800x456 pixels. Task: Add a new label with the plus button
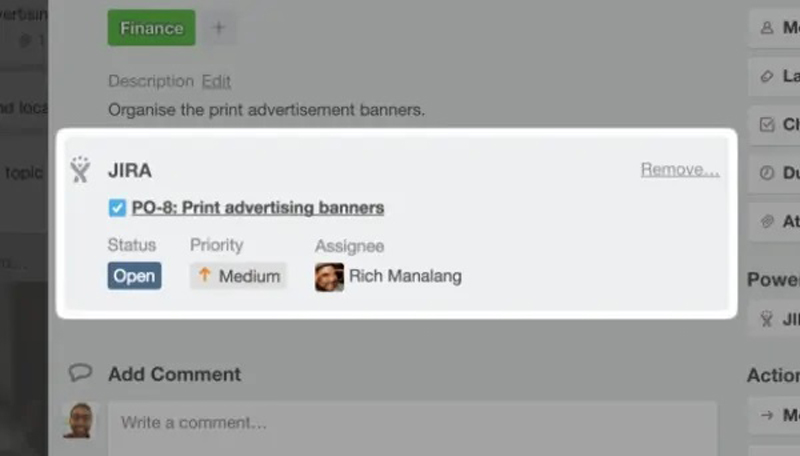[220, 28]
